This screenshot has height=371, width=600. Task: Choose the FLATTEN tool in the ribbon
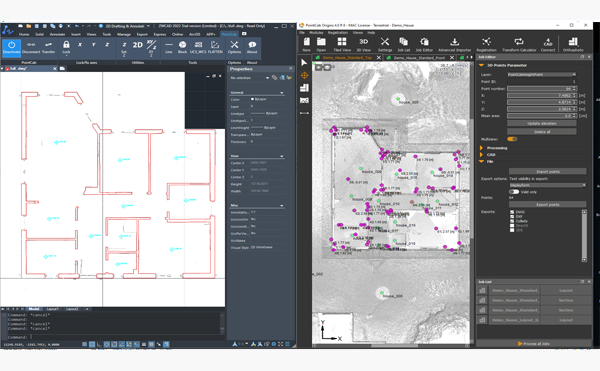click(215, 47)
